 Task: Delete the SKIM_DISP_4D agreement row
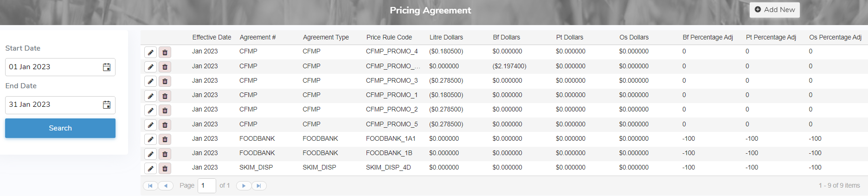[x=165, y=168]
